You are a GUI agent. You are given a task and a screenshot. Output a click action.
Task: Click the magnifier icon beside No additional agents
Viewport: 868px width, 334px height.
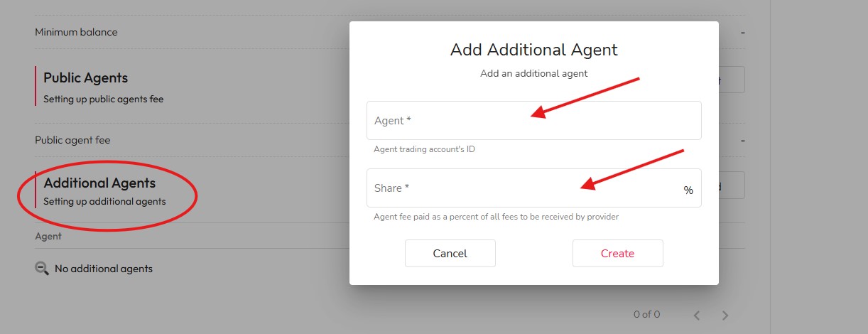(42, 269)
